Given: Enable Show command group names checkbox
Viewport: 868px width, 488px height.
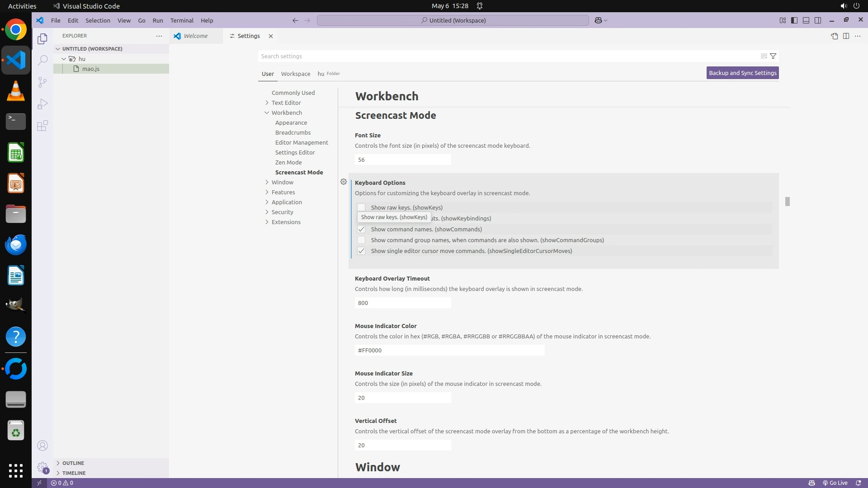Looking at the screenshot, I should (x=361, y=240).
